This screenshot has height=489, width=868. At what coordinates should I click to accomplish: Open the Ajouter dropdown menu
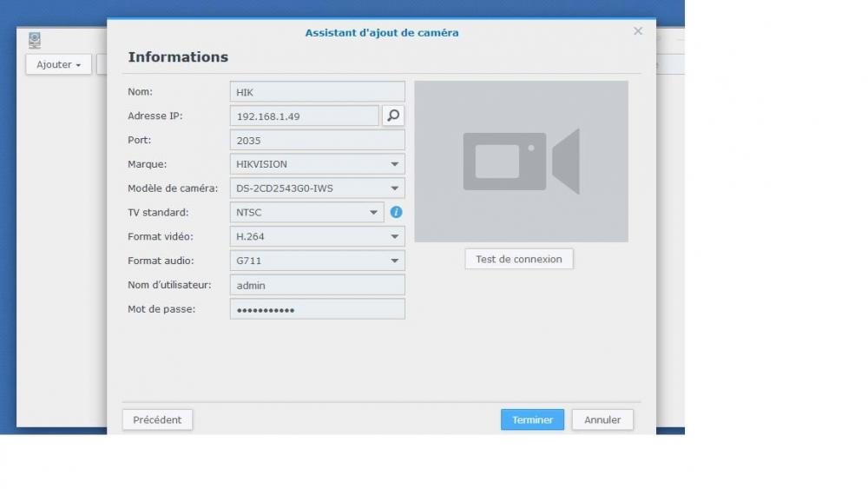tap(58, 64)
